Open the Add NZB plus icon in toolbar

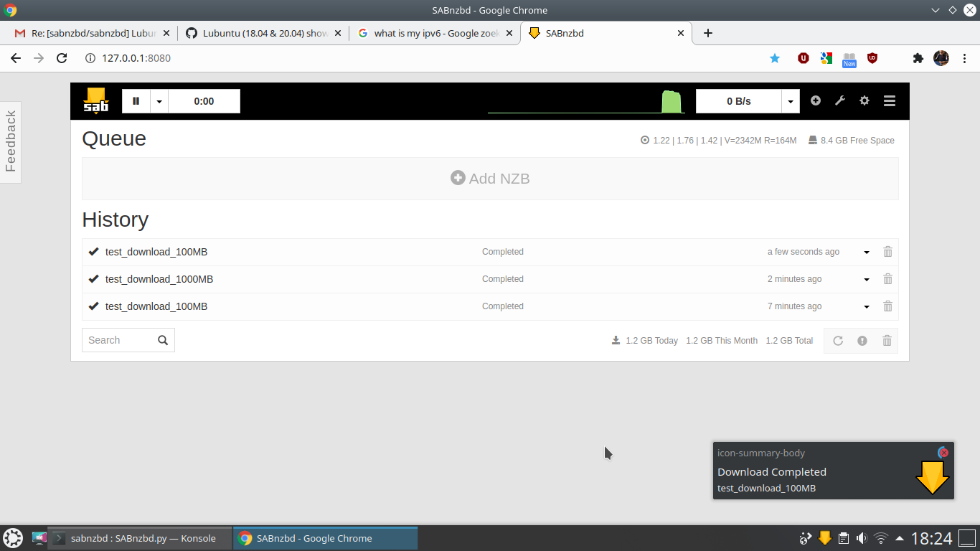pyautogui.click(x=816, y=100)
